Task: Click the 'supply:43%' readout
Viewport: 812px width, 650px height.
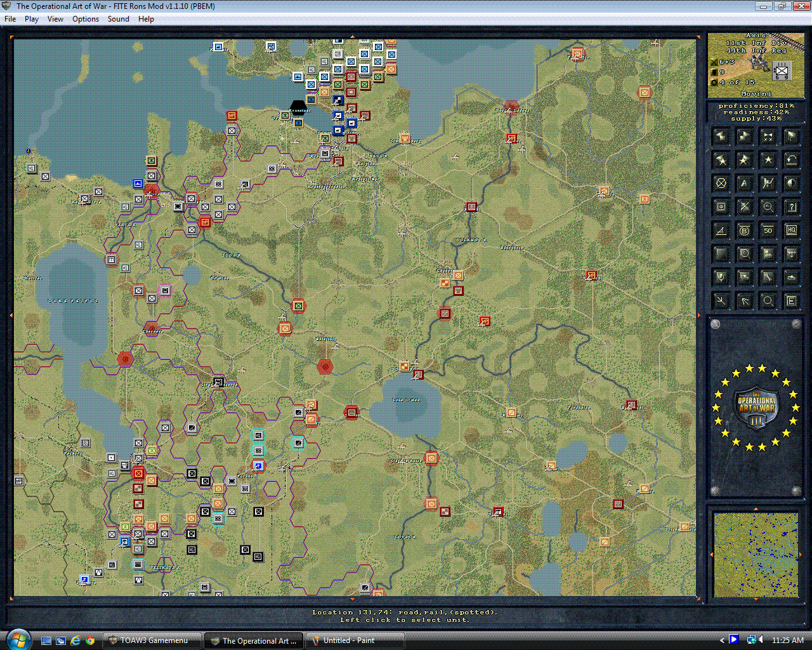Action: 756,119
